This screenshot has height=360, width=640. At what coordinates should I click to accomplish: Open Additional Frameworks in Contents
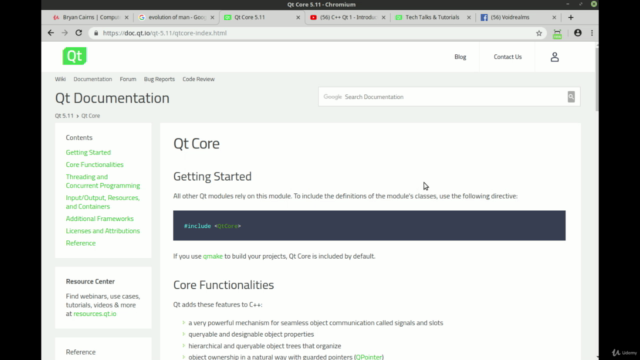coord(100,219)
